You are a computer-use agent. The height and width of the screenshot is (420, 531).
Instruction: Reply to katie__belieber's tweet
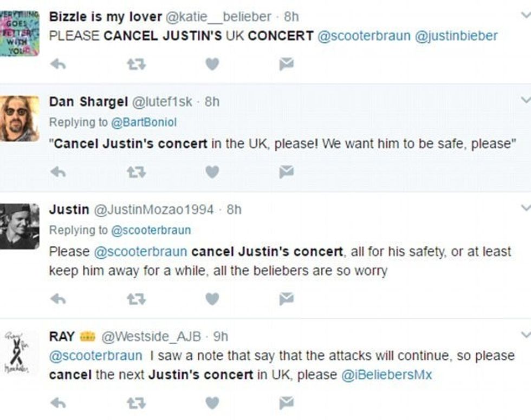point(58,64)
